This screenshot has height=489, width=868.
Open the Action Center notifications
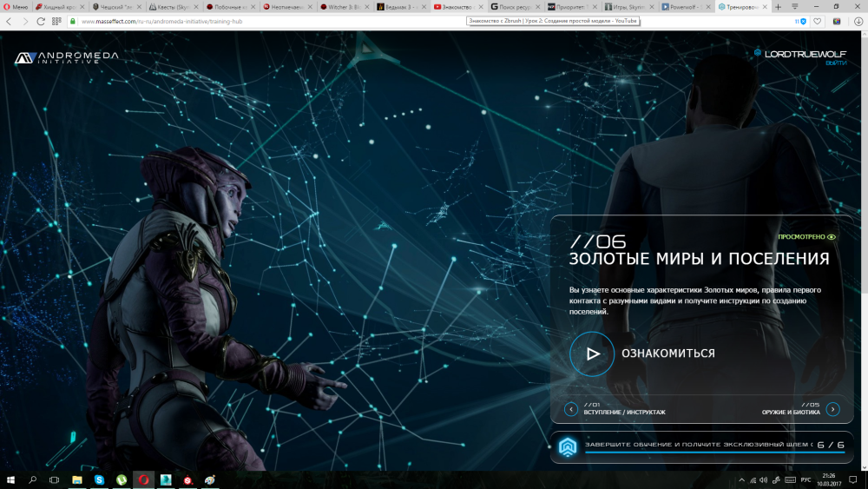tap(853, 480)
